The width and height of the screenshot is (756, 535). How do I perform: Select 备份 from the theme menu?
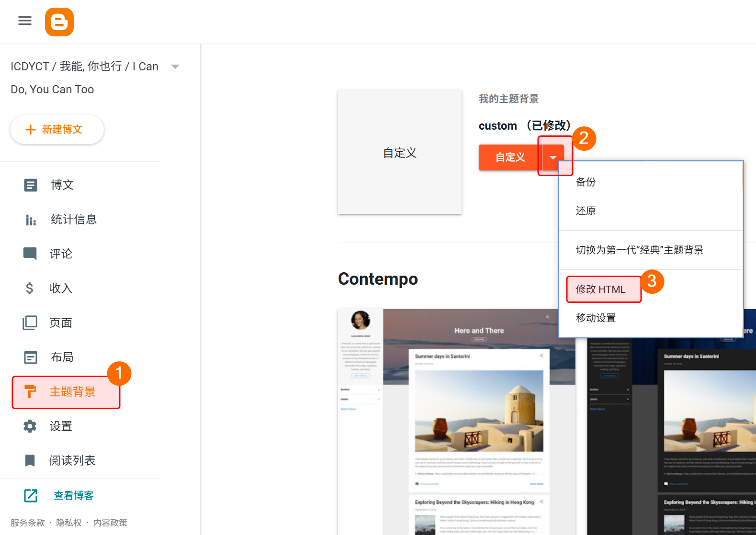(x=586, y=182)
